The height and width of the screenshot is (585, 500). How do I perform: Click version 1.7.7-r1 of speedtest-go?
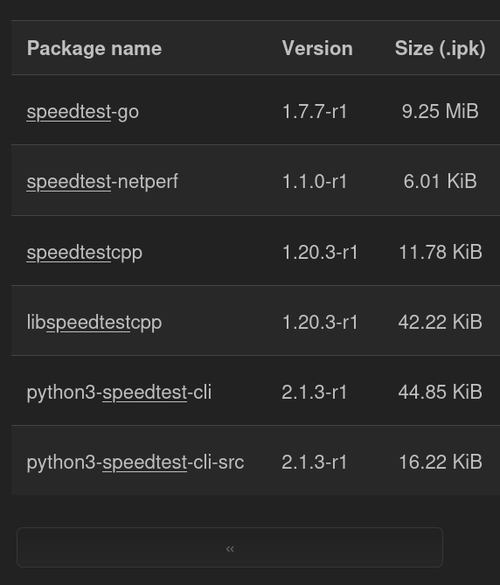[x=315, y=112]
